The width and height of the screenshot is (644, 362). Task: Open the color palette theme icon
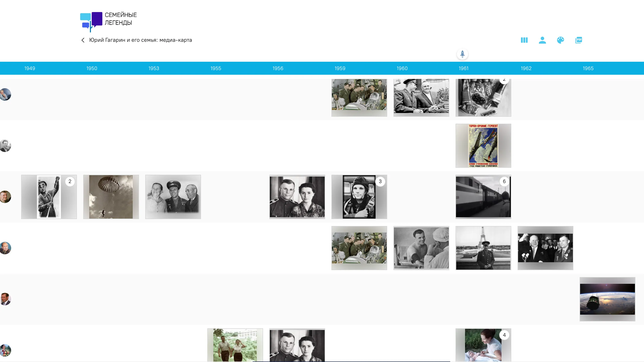(x=560, y=40)
